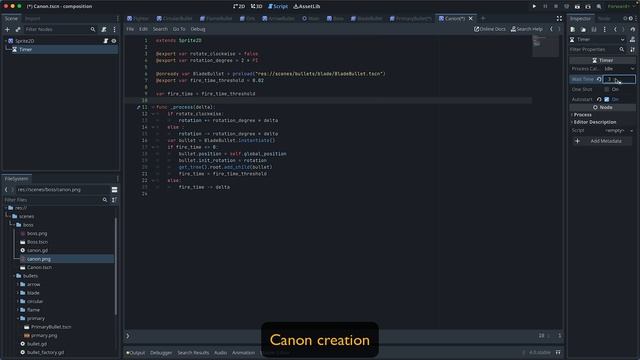Open the AssetLib workspace

pyautogui.click(x=307, y=6)
